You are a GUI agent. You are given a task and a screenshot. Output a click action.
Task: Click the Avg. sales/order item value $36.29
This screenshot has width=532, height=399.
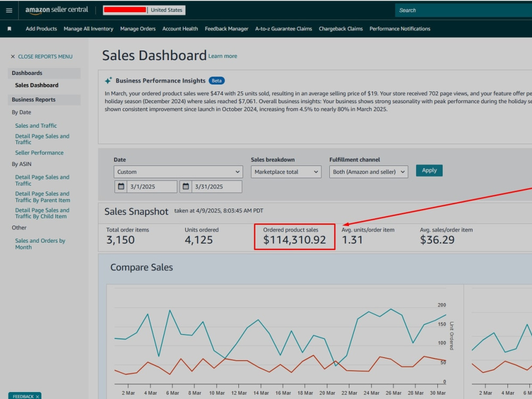tap(437, 240)
